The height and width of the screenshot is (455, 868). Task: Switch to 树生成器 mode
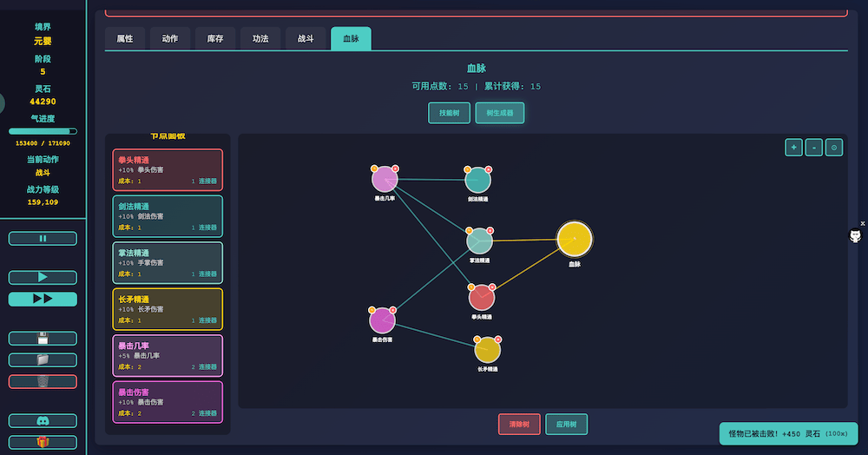(x=499, y=113)
